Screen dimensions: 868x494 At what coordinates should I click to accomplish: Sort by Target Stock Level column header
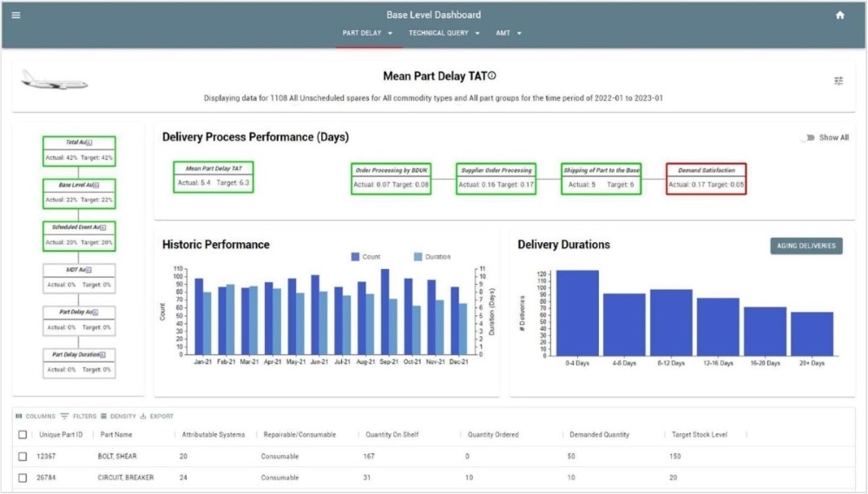pyautogui.click(x=699, y=435)
